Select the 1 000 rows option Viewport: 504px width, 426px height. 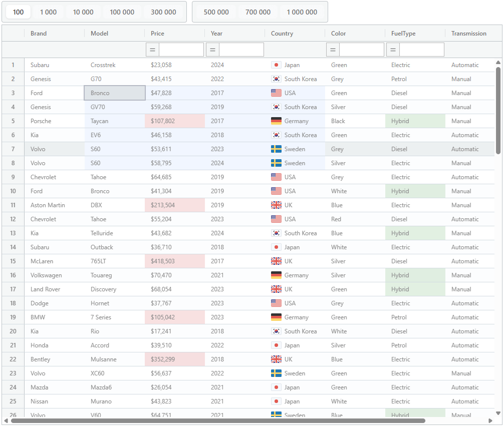(x=48, y=12)
